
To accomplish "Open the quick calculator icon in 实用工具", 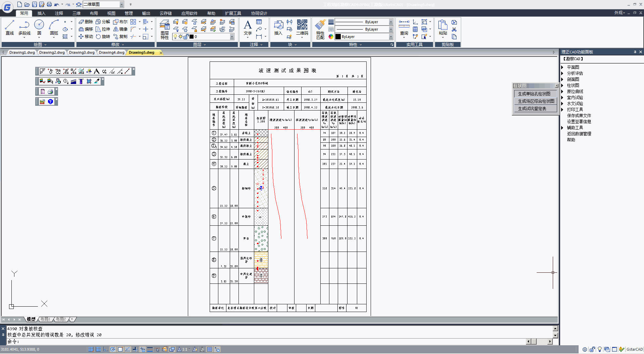I will pos(415,30).
